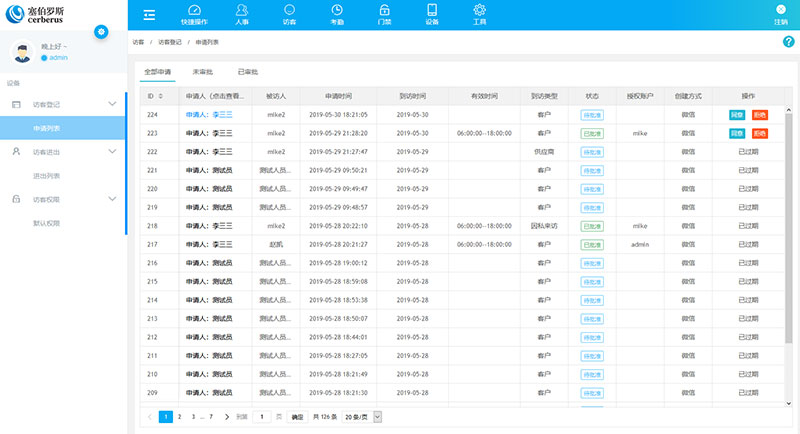The width and height of the screenshot is (800, 434).
Task: Toggle the sidebar collapse menu icon
Action: [x=149, y=14]
